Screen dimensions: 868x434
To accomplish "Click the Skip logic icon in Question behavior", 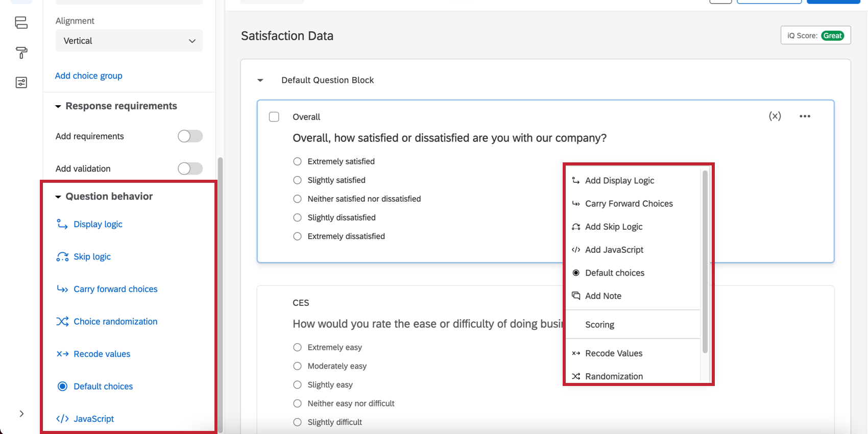I will point(62,257).
